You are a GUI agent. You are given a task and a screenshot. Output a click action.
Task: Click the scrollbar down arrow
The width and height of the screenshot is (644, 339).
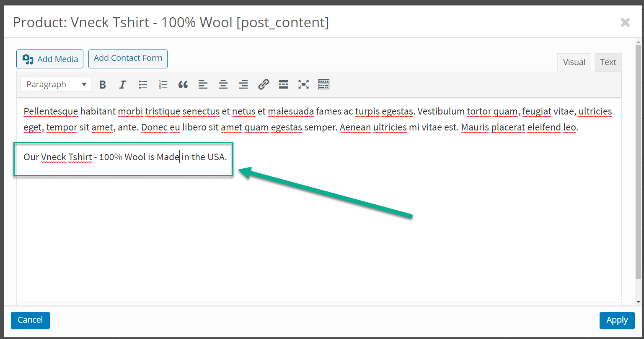[638, 302]
